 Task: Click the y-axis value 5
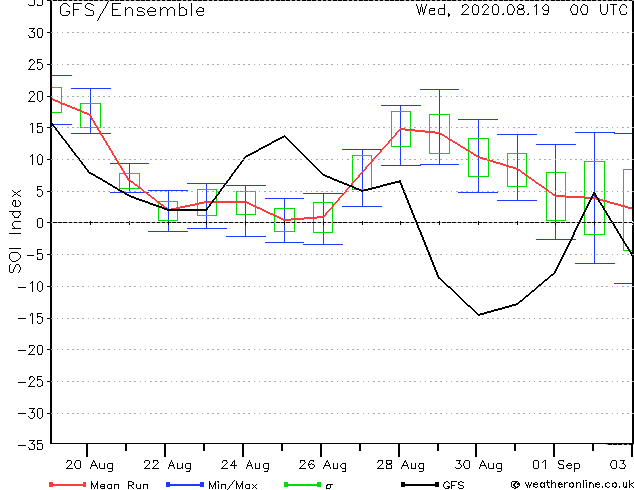point(40,191)
